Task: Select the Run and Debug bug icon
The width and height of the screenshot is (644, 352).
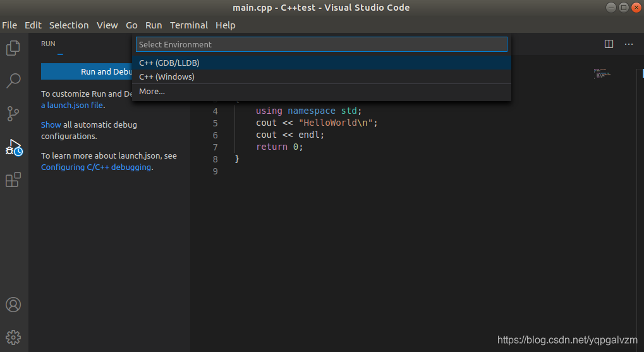Action: point(13,147)
